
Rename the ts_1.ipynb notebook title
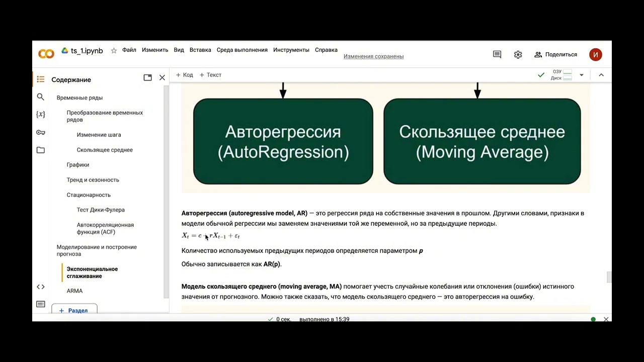tap(87, 51)
